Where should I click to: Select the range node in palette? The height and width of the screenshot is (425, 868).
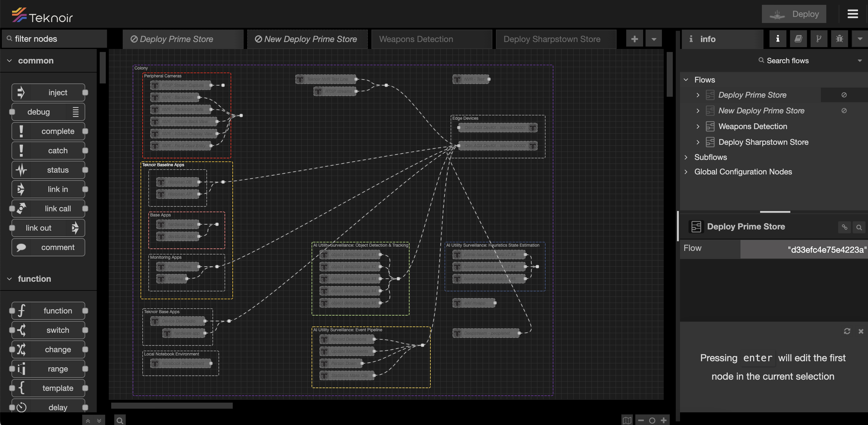[48, 369]
